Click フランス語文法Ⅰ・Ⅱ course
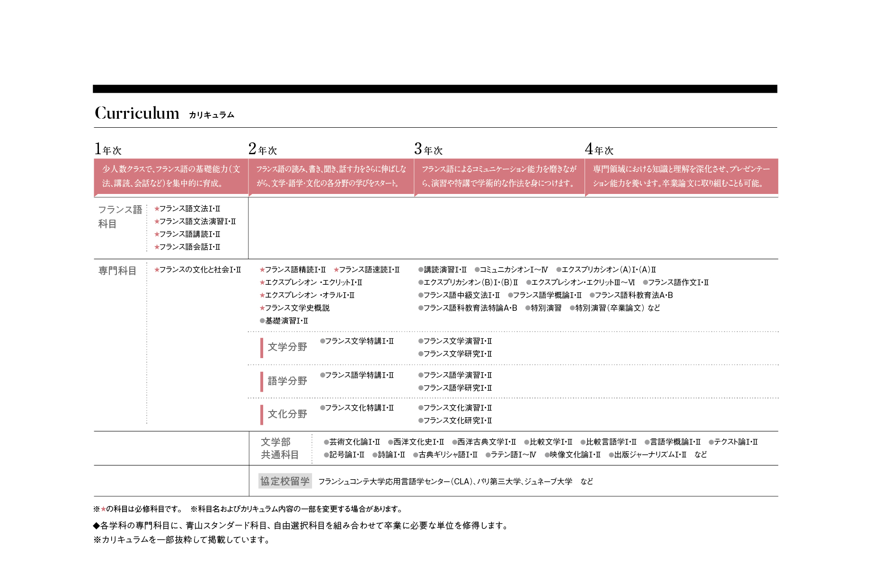 click(x=187, y=209)
